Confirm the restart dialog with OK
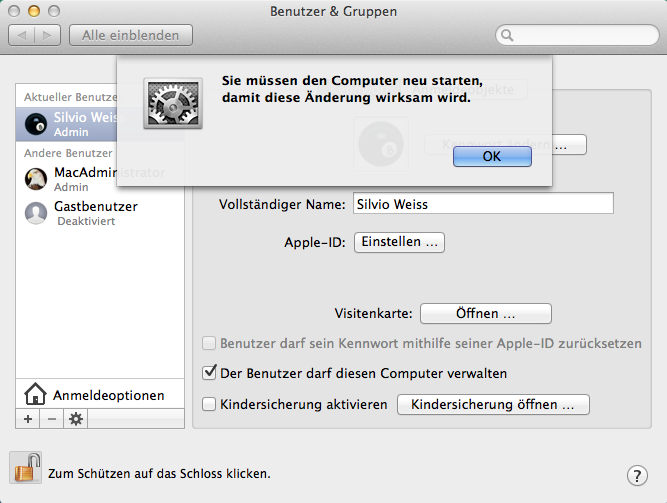Screen dimensions: 667x503 [x=492, y=156]
